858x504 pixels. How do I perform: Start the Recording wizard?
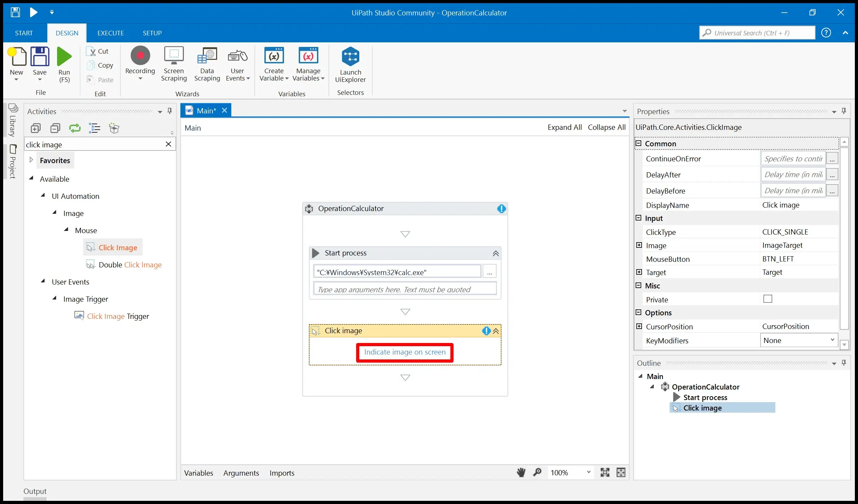coord(140,63)
